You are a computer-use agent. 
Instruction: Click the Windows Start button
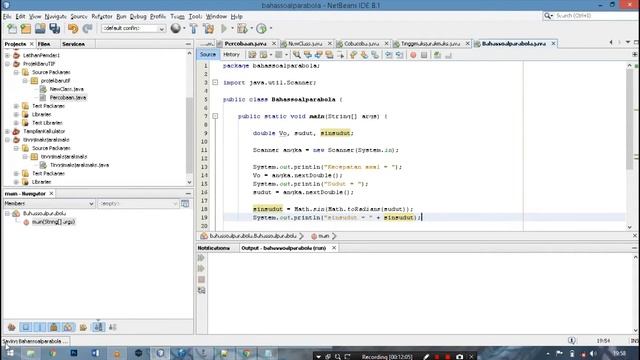9,353
